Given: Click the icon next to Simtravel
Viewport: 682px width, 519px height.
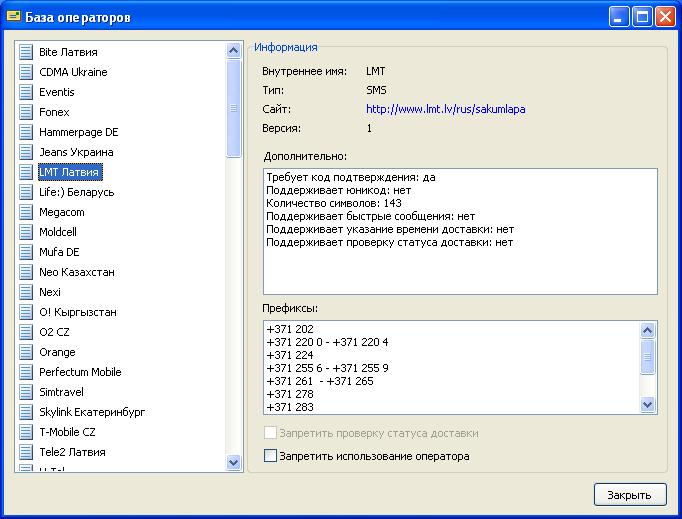Looking at the screenshot, I should tap(26, 392).
